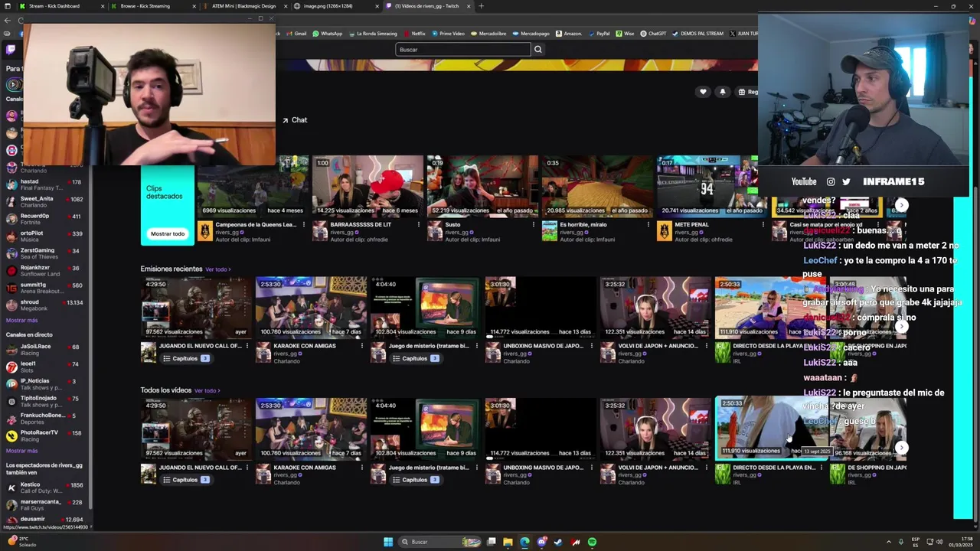Expand Capítulos under Todos los vídeos Call of Duty

click(x=186, y=480)
